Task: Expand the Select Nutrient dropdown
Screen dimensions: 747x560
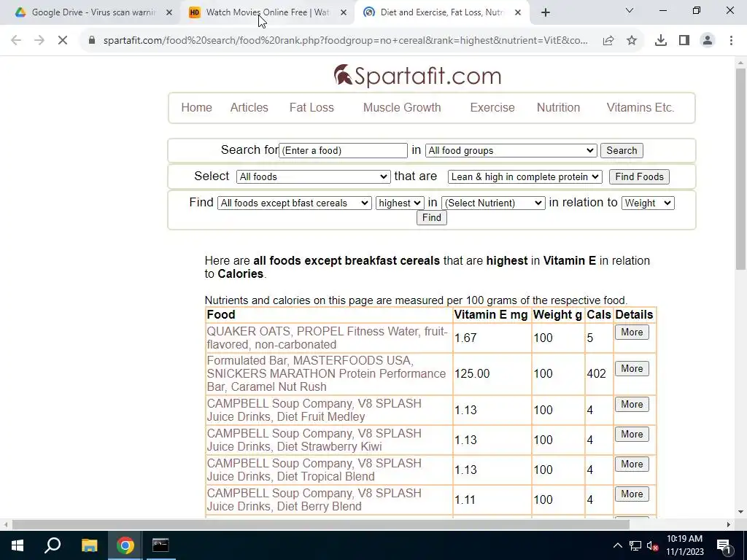Action: coord(493,203)
